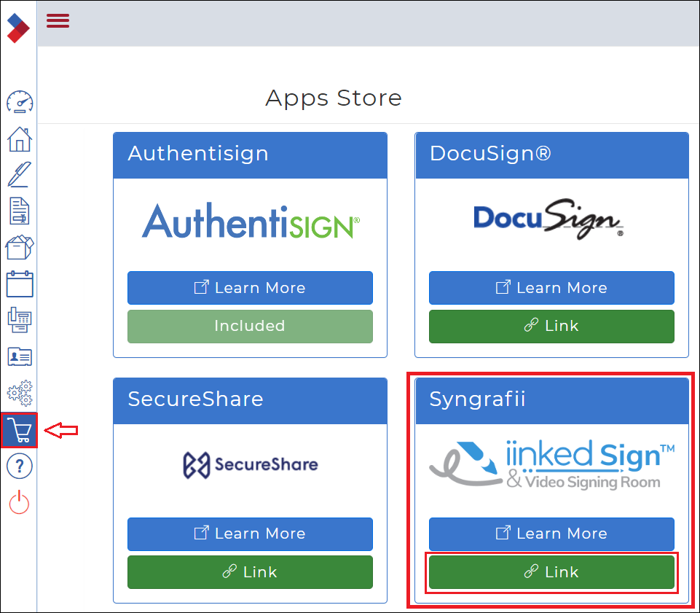700x613 pixels.
Task: Open the help question mark icon
Action: point(20,467)
